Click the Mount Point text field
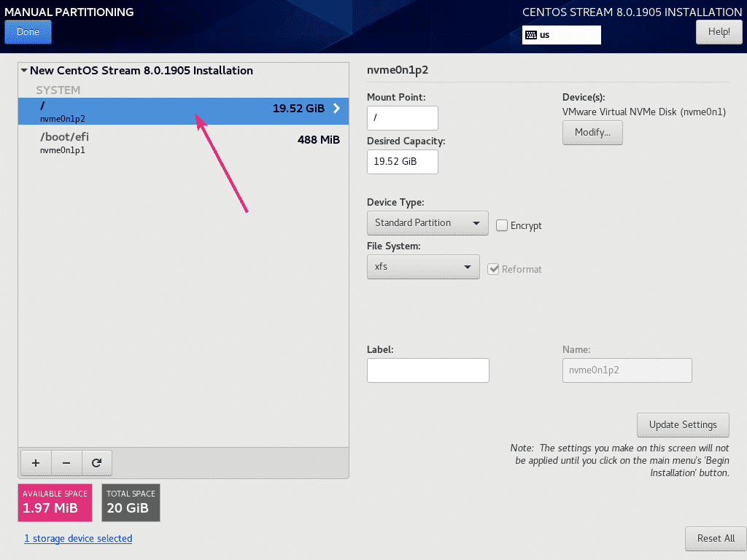 402,118
